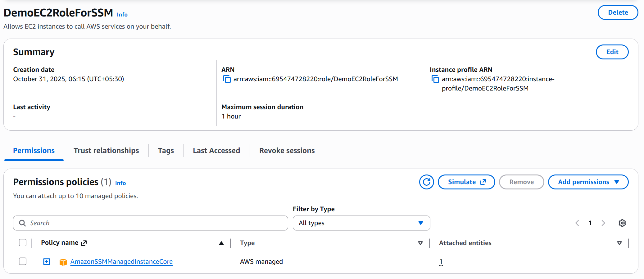Refresh the permissions policies list

pos(426,182)
